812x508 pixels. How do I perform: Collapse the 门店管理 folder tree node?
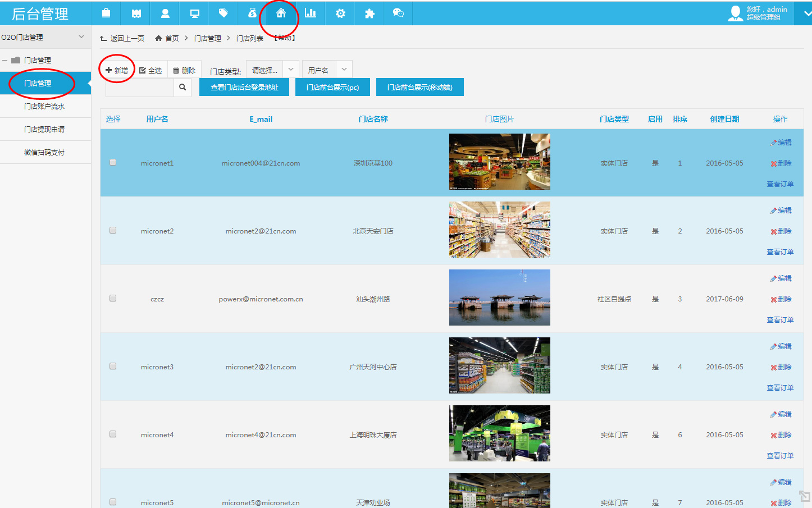click(x=5, y=60)
